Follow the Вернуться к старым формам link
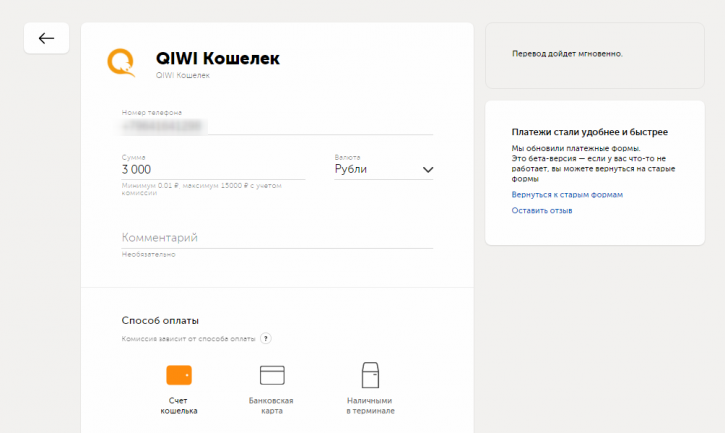Screen dimensions: 725x433 click(567, 195)
